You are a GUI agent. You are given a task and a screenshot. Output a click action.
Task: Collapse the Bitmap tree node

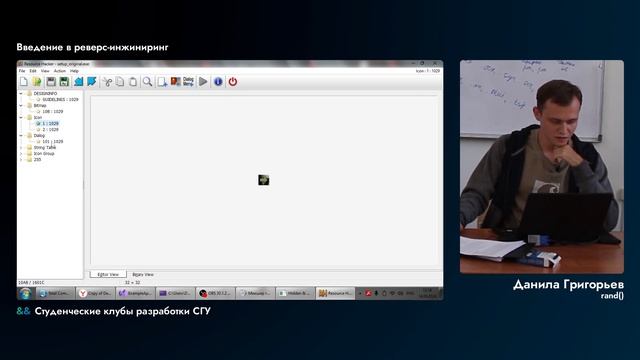(21, 105)
